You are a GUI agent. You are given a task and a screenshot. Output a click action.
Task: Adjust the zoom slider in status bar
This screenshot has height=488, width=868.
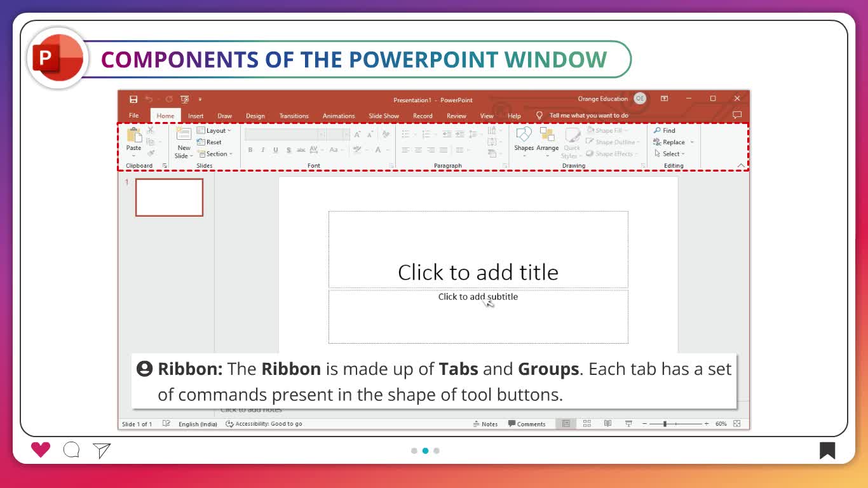[677, 424]
